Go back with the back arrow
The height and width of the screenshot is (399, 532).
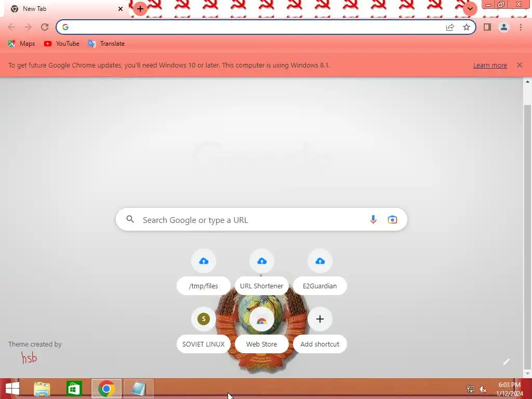(x=11, y=27)
